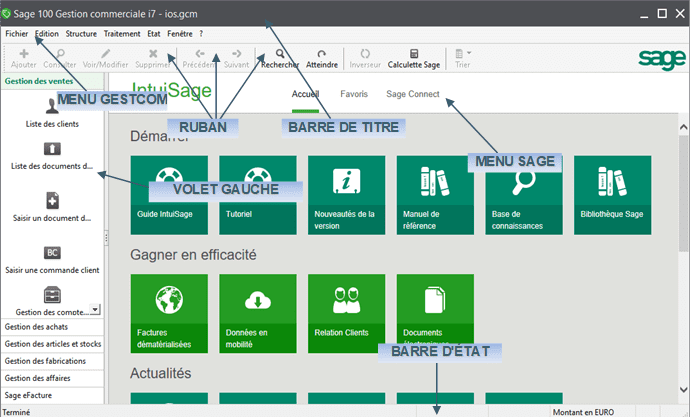Open the Etat menu

pos(154,34)
